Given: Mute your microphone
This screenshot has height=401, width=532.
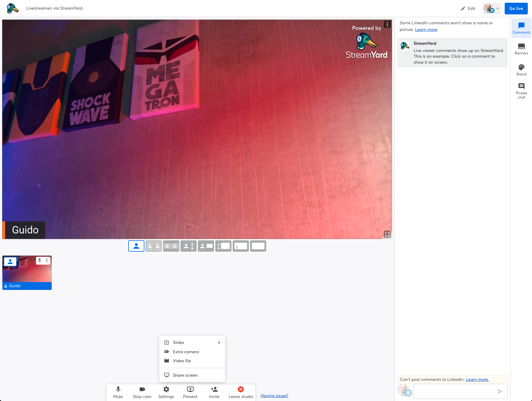Looking at the screenshot, I should pos(118,392).
